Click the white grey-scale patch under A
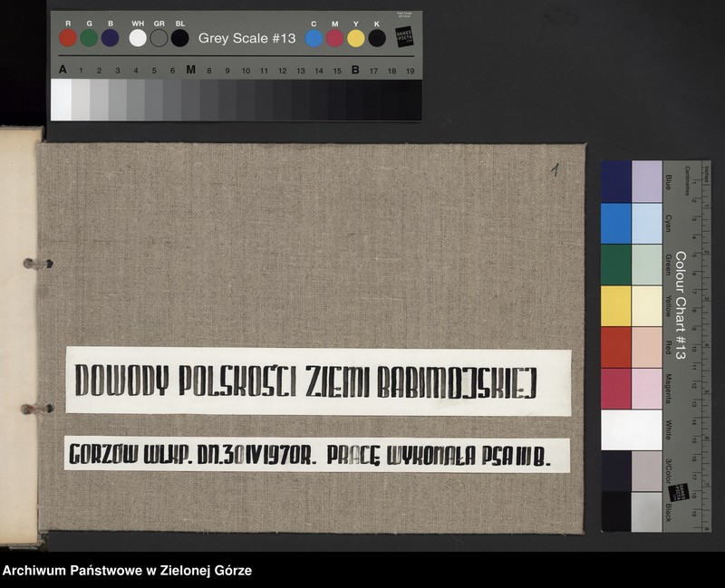The image size is (725, 588). pyautogui.click(x=61, y=100)
